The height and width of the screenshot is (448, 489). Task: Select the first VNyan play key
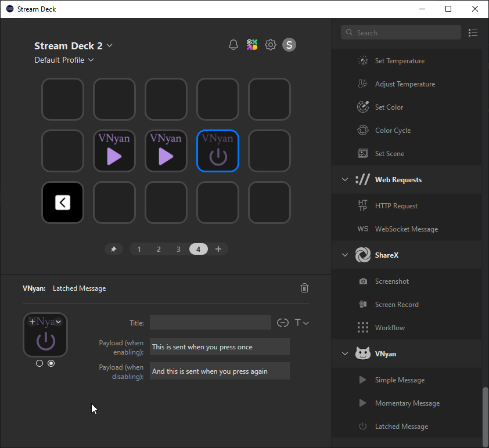pyautogui.click(x=114, y=151)
